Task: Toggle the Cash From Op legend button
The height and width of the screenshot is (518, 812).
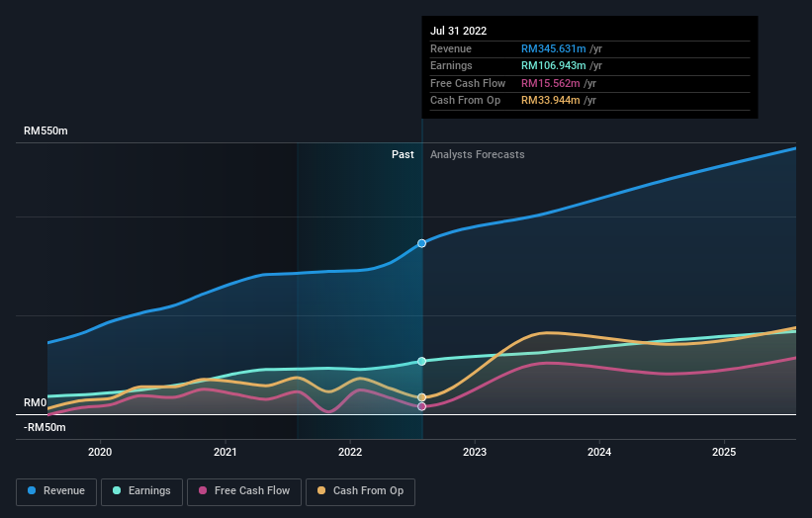Action: [x=360, y=491]
